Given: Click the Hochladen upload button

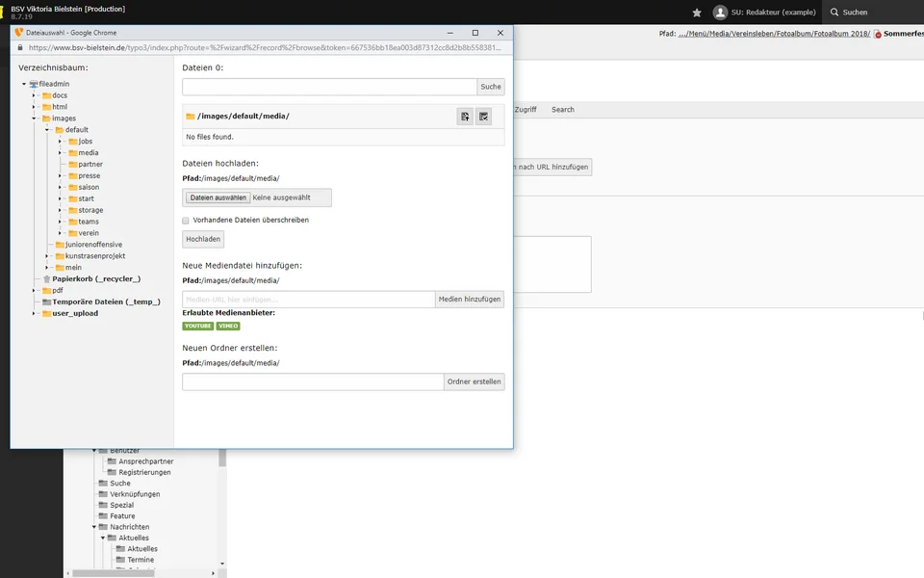Looking at the screenshot, I should [203, 239].
